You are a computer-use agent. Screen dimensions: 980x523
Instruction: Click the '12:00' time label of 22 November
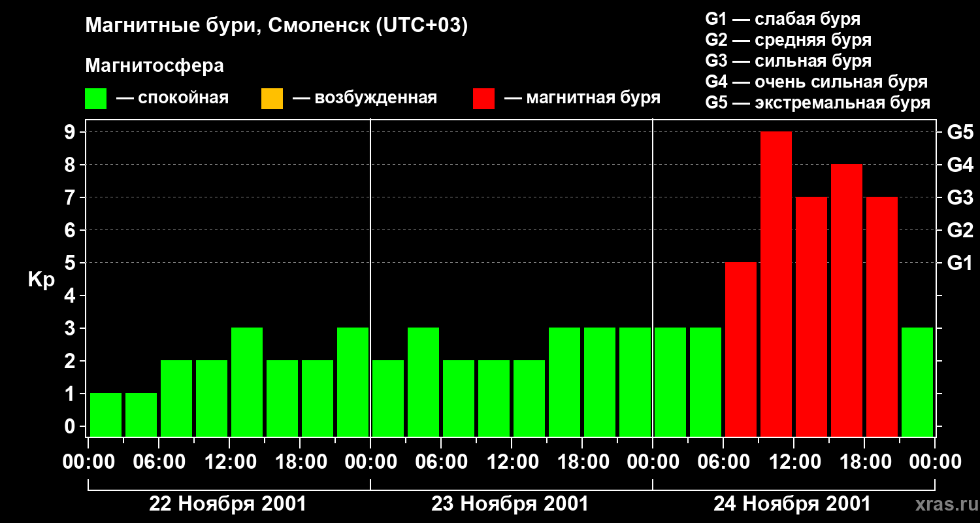click(x=229, y=462)
